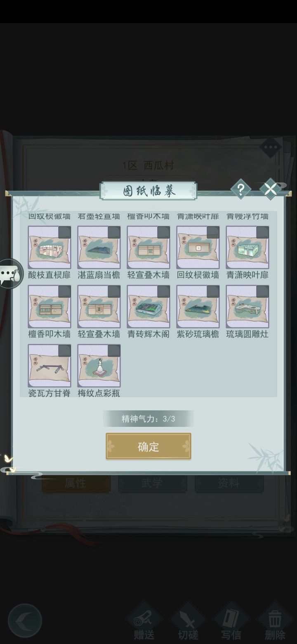Select the 梅纹点彩瓶 vase blueprint image
This screenshot has width=297, height=644.
(x=99, y=366)
